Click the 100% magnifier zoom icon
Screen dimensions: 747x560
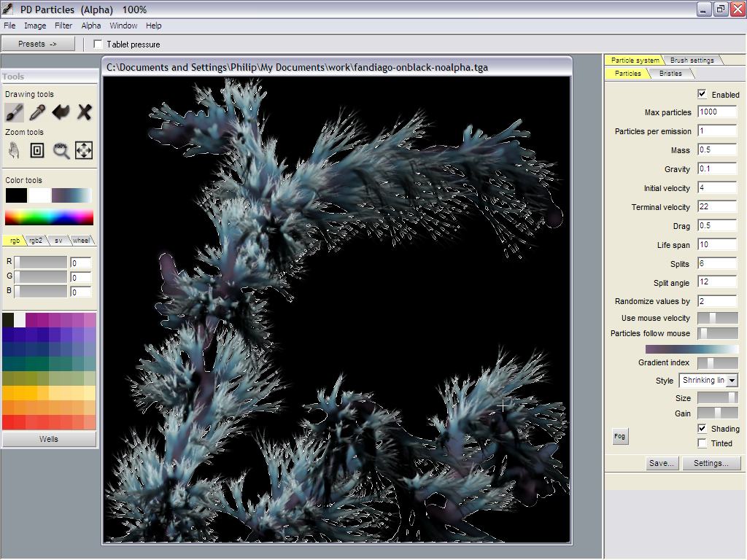pyautogui.click(x=61, y=150)
